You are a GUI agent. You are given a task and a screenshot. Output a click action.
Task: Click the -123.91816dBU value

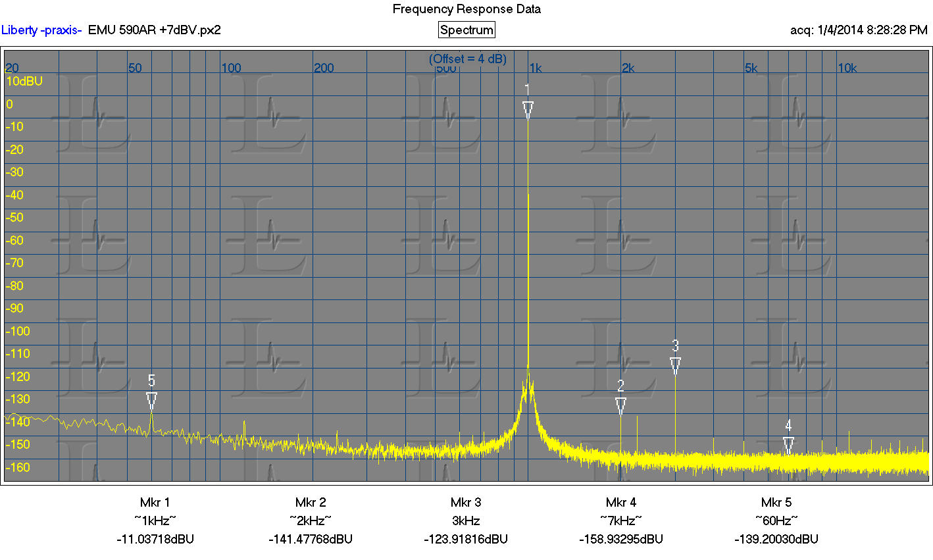click(x=466, y=540)
